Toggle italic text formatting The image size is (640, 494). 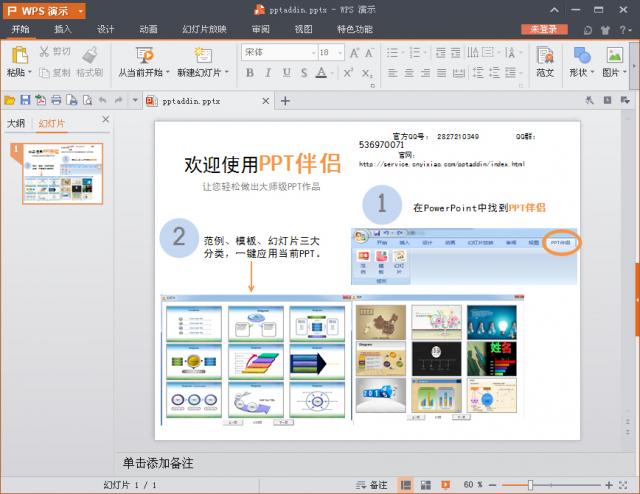267,73
